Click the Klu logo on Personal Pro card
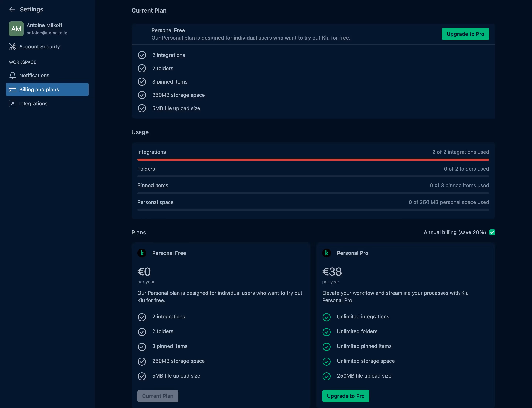This screenshot has width=532, height=408. click(x=326, y=253)
